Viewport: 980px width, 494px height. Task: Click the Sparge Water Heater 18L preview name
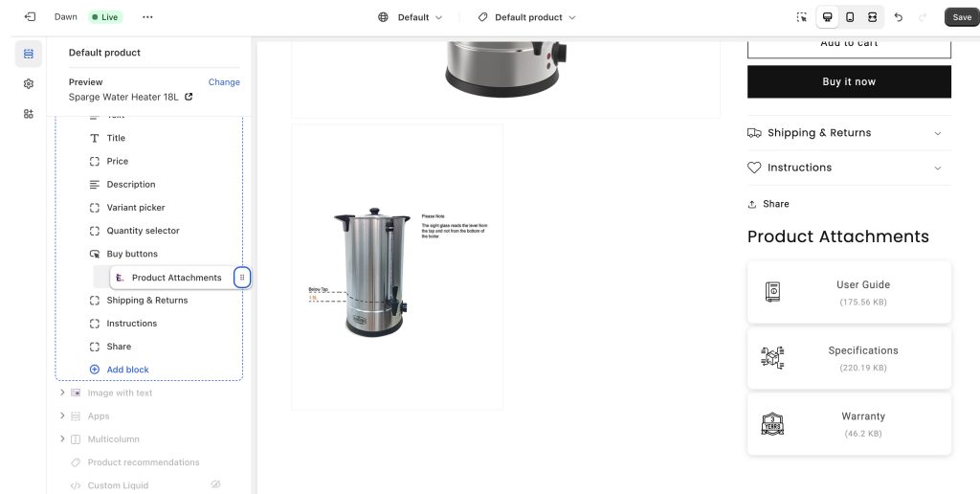click(x=123, y=97)
